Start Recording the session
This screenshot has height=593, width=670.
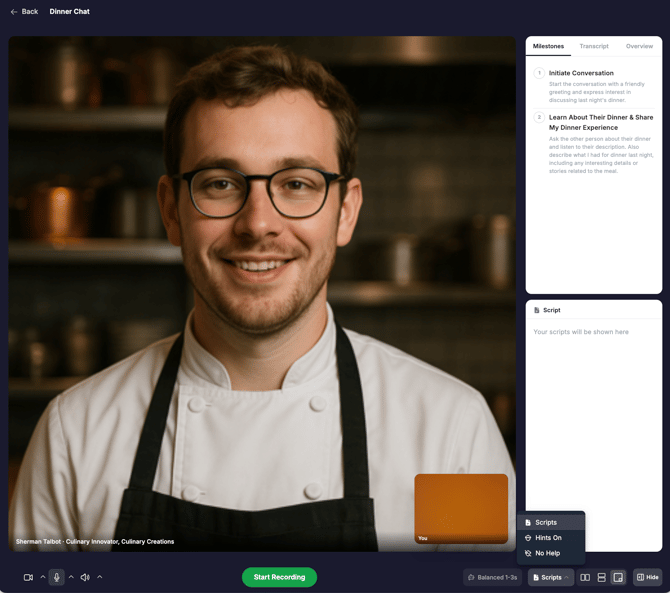(x=279, y=577)
